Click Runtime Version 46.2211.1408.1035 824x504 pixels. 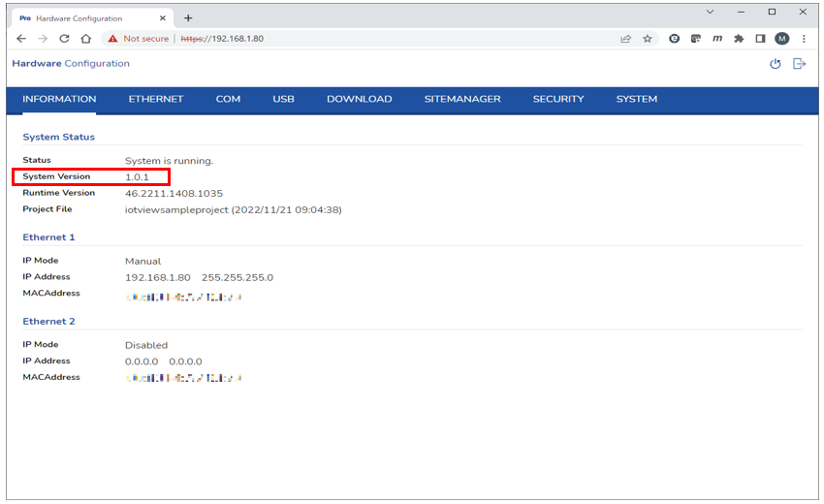tap(174, 194)
